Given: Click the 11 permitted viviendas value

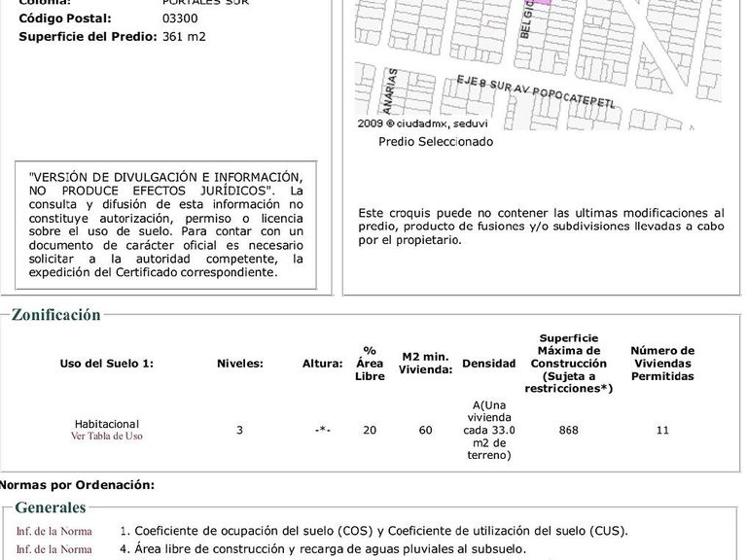Looking at the screenshot, I should tap(662, 430).
